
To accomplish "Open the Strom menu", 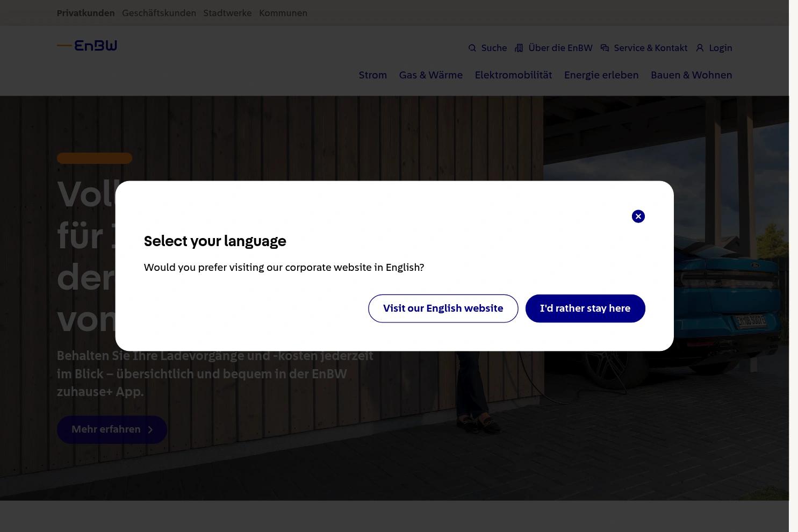I will pos(373,75).
